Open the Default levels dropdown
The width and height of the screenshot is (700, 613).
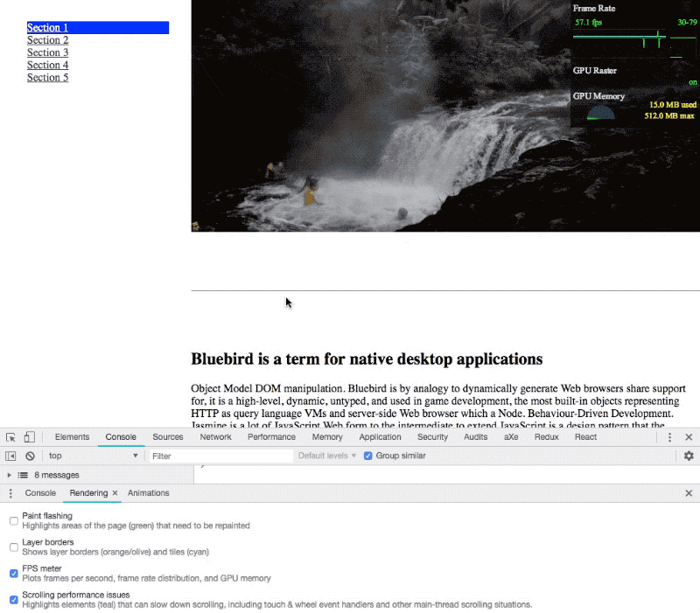pos(327,456)
